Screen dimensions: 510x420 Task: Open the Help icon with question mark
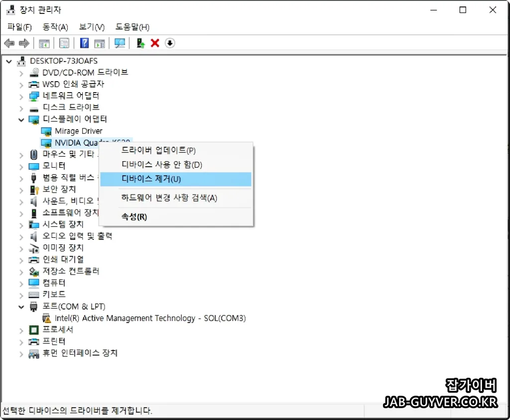[x=84, y=43]
